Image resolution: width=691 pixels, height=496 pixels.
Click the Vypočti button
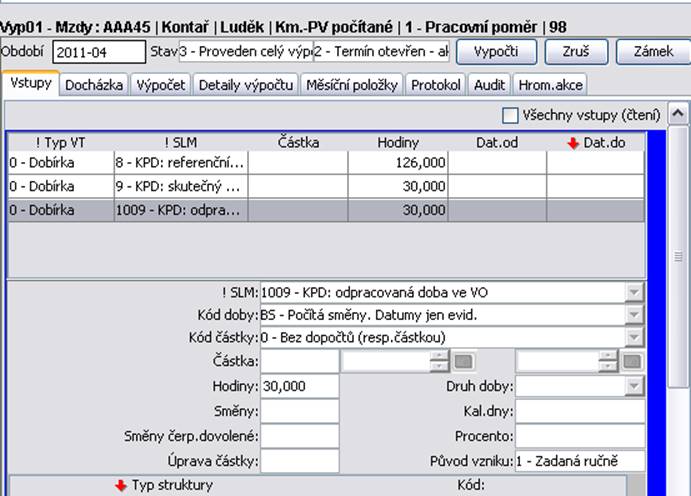(x=496, y=52)
